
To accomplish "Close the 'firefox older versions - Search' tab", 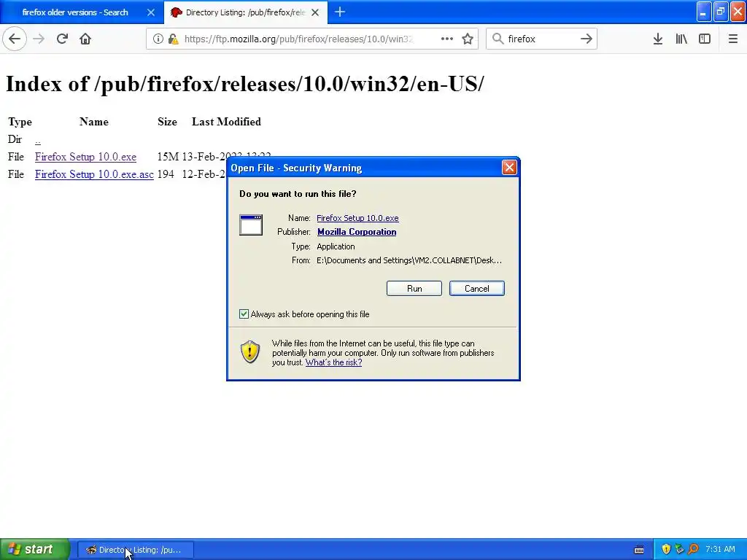I will (150, 12).
